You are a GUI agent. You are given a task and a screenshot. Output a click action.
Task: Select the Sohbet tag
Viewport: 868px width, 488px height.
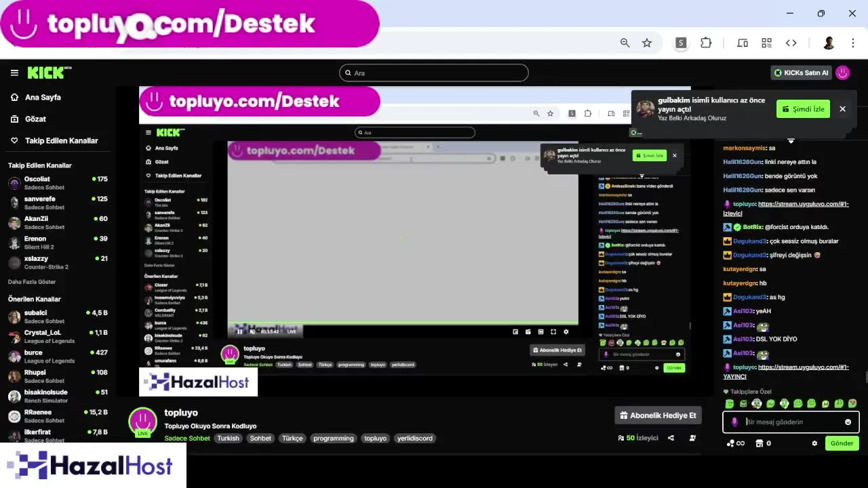pyautogui.click(x=260, y=438)
